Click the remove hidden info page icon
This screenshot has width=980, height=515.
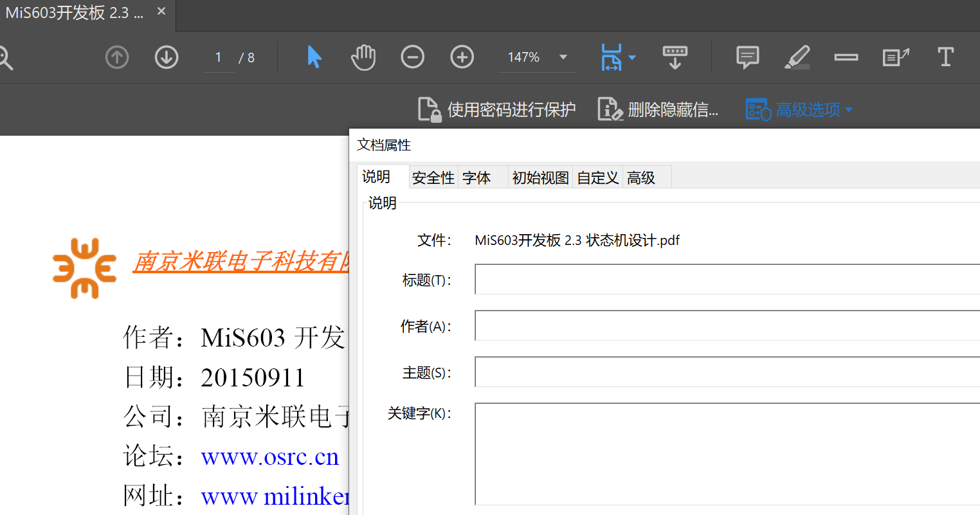(x=610, y=109)
